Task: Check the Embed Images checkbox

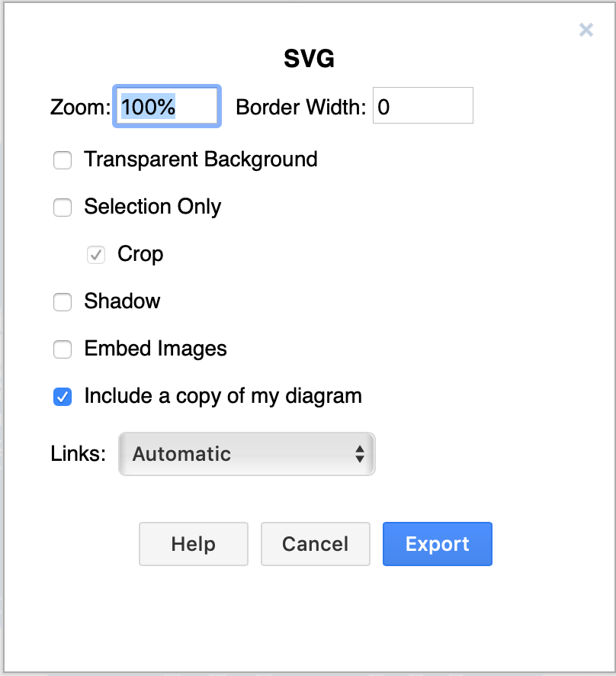Action: [x=63, y=349]
